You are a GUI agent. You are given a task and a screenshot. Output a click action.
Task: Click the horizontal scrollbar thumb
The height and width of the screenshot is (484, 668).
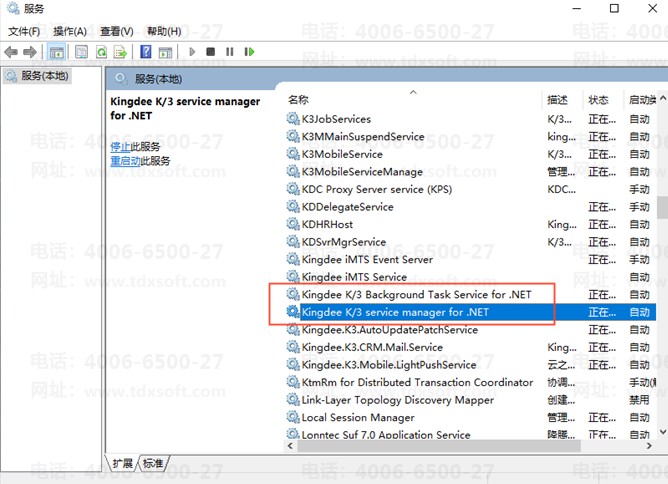439,446
